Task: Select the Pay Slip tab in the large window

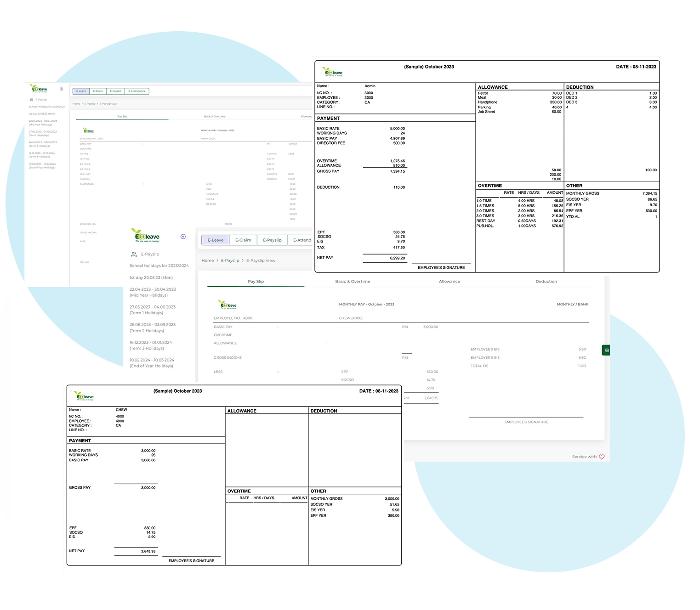Action: (x=256, y=281)
